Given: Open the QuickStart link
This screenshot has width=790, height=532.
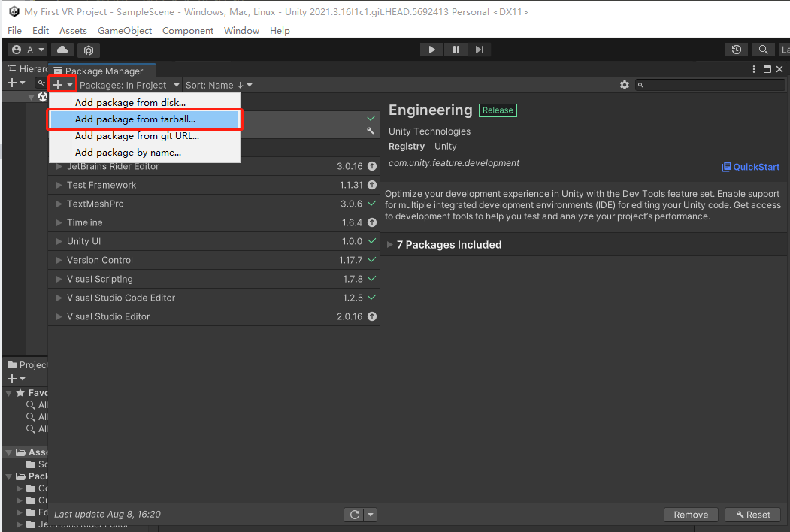Looking at the screenshot, I should (751, 167).
